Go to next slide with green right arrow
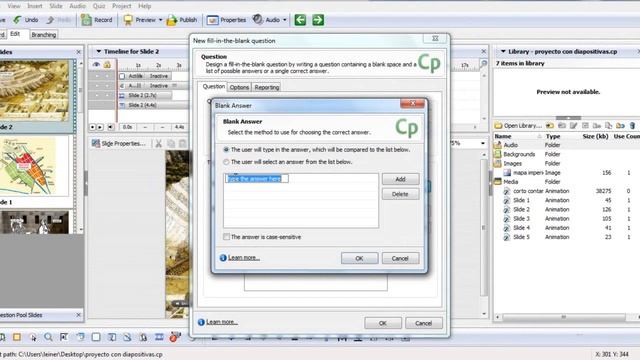The width and height of the screenshot is (640, 360). [318, 20]
